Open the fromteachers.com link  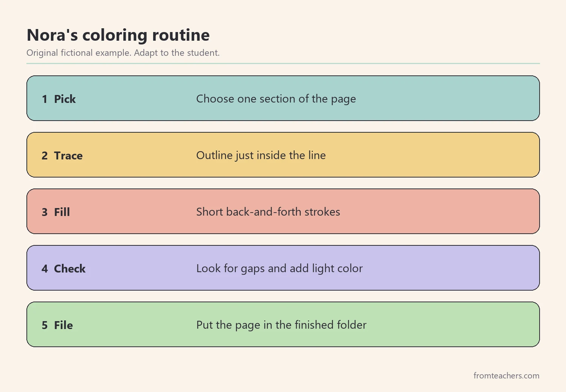pos(506,375)
